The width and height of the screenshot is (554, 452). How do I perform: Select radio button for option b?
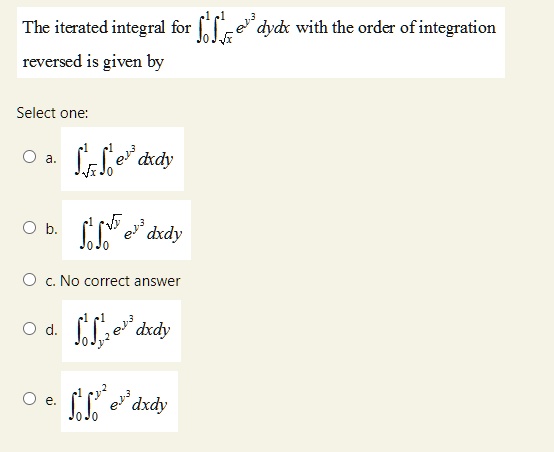(x=29, y=228)
